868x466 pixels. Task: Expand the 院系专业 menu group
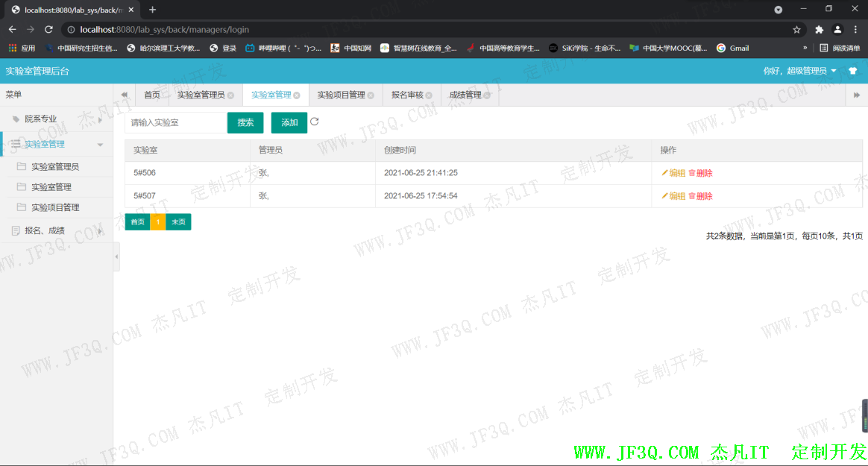click(x=56, y=119)
